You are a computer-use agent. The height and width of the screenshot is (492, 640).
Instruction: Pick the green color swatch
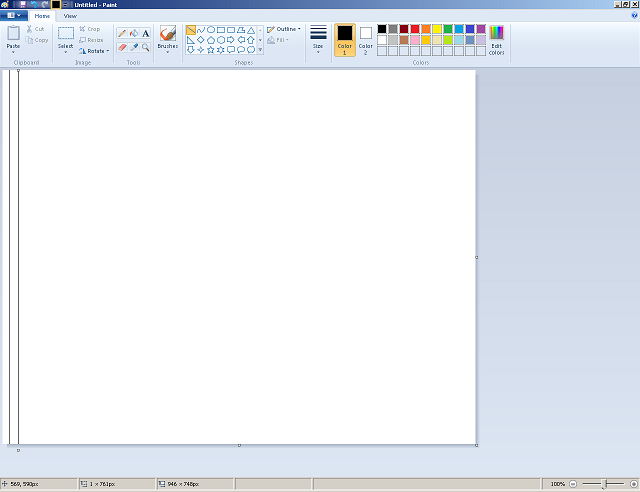pyautogui.click(x=448, y=29)
